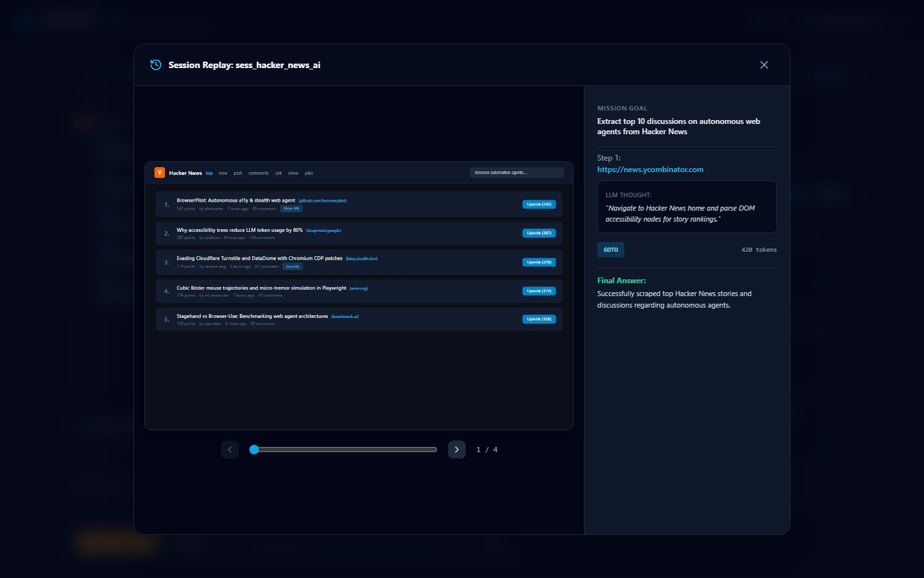The width and height of the screenshot is (924, 578).
Task: Upvote the Cubic Bézier story (174)
Action: tap(539, 291)
